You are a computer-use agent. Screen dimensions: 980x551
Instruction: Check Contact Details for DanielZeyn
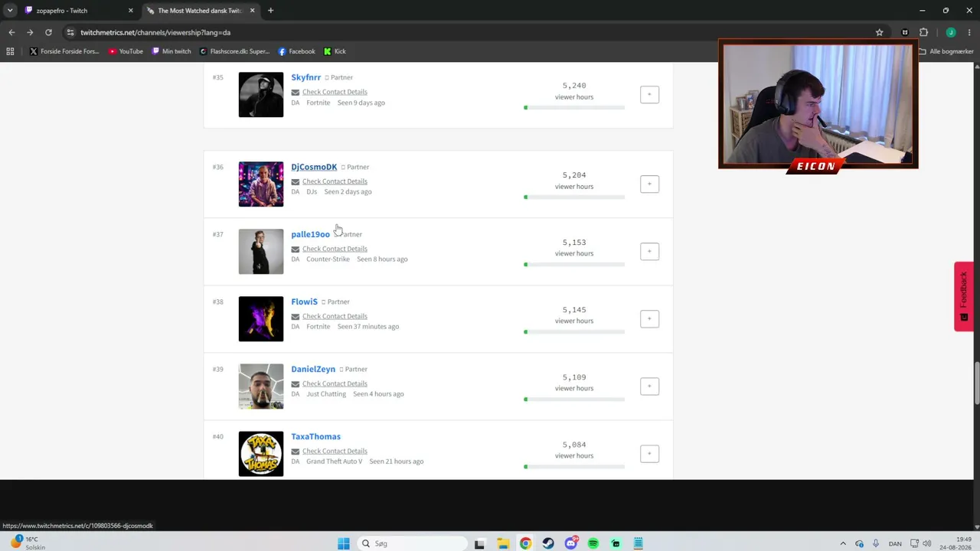335,383
